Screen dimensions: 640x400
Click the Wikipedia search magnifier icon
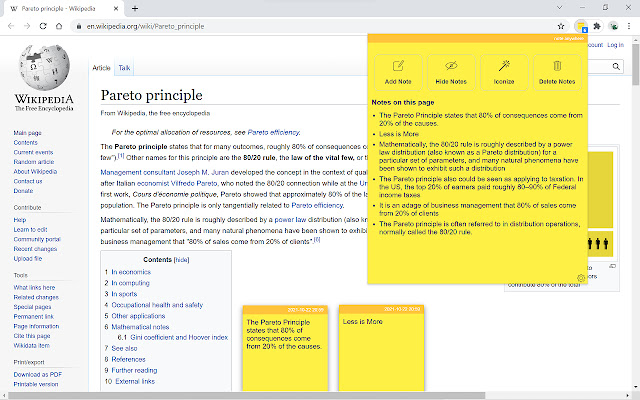coord(616,66)
